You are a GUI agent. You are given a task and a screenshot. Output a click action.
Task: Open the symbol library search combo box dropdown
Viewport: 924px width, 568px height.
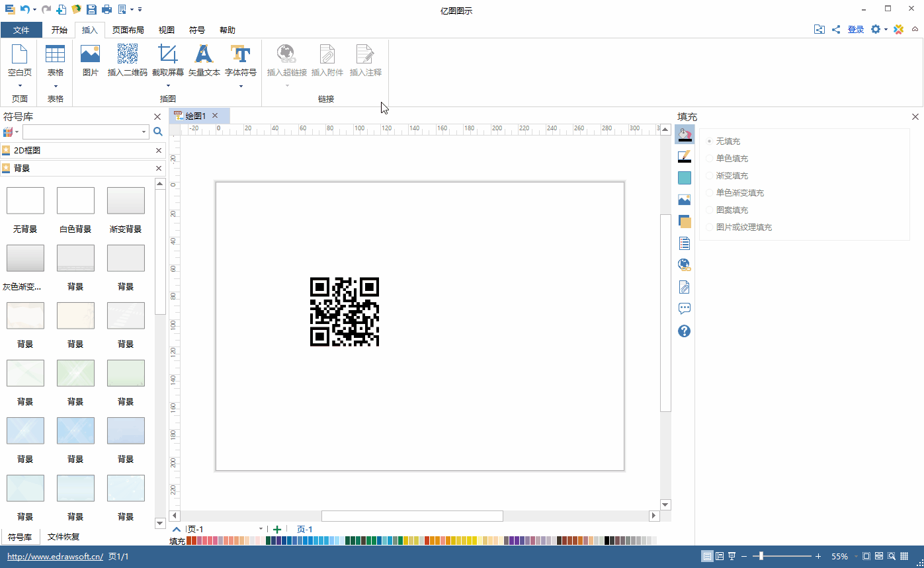tap(144, 132)
